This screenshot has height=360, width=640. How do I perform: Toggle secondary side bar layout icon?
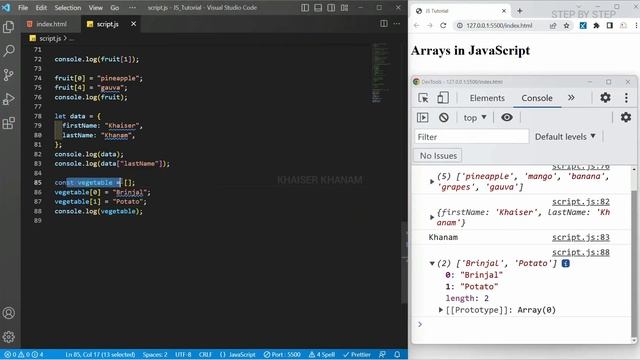pos(331,8)
